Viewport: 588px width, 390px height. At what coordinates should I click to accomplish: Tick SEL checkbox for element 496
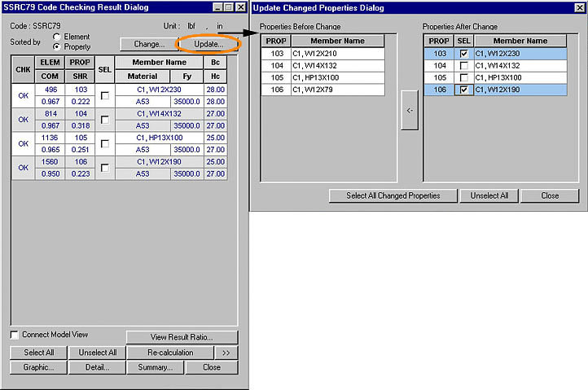104,95
